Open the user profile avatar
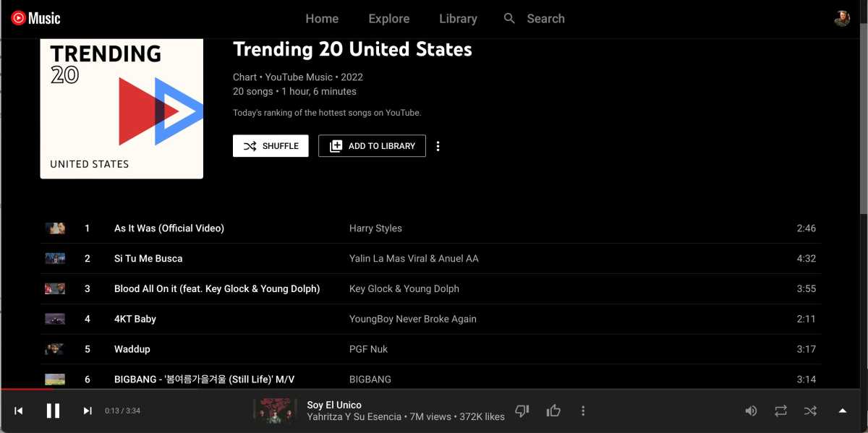The height and width of the screenshot is (433, 868). click(x=842, y=19)
